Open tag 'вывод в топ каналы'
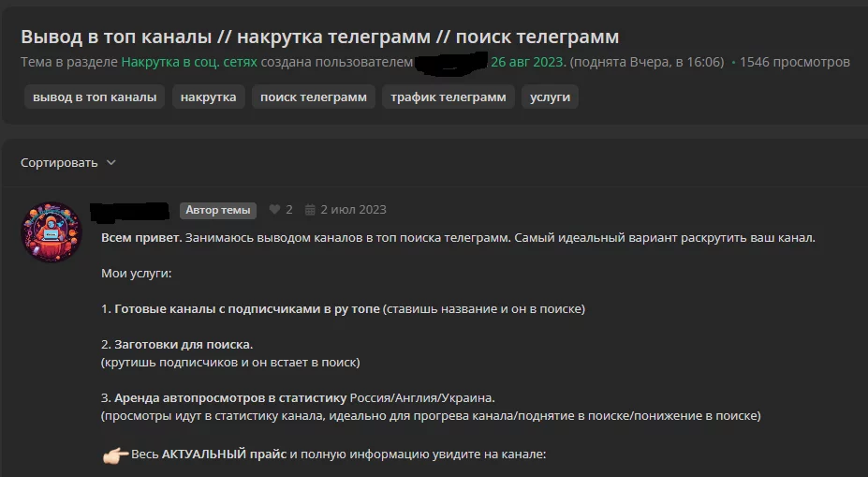Viewport: 868px width, 477px height. [95, 97]
